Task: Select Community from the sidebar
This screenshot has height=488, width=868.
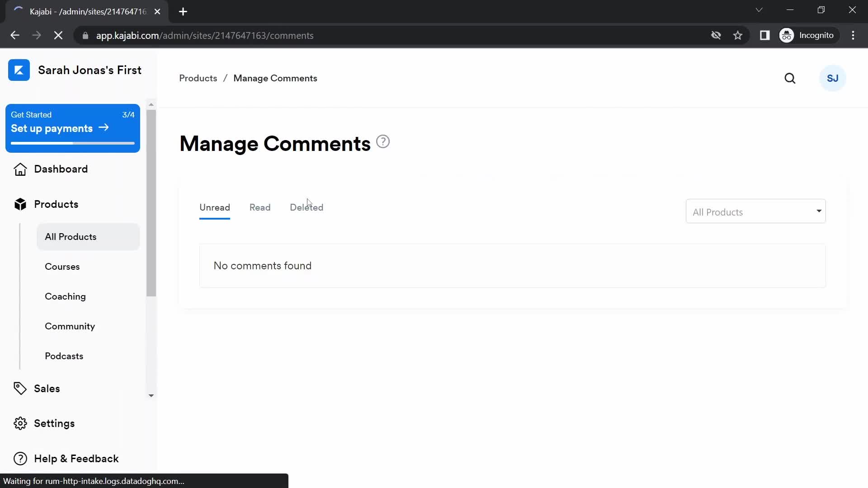Action: [x=70, y=326]
